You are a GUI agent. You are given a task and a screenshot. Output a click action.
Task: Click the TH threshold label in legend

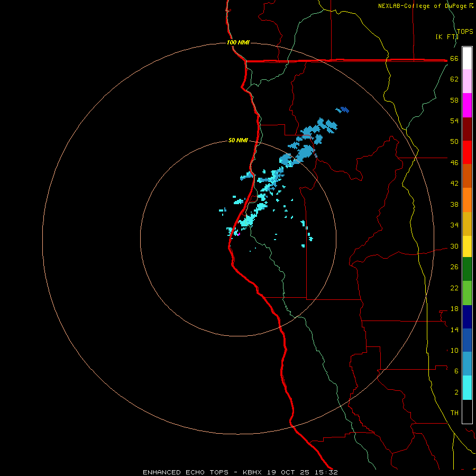tap(454, 413)
